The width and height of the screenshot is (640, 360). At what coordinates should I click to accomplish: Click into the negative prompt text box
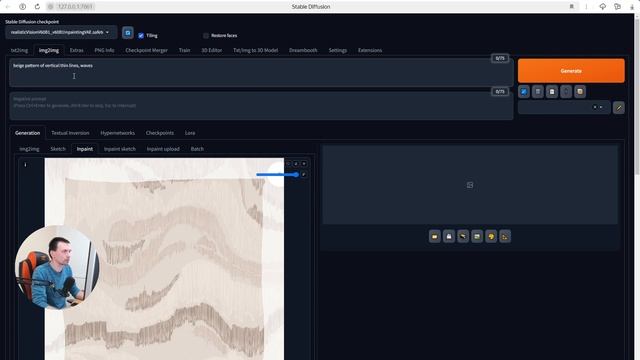pyautogui.click(x=261, y=105)
